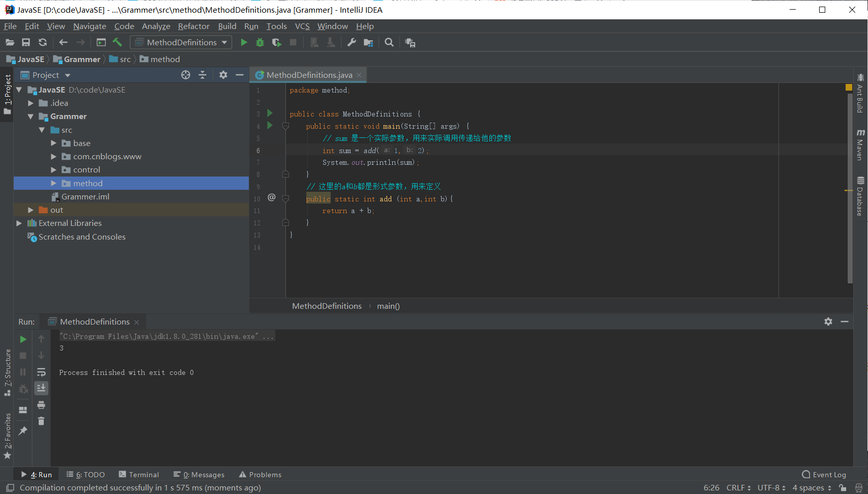Click the green Run button in the toolbar

tap(244, 43)
